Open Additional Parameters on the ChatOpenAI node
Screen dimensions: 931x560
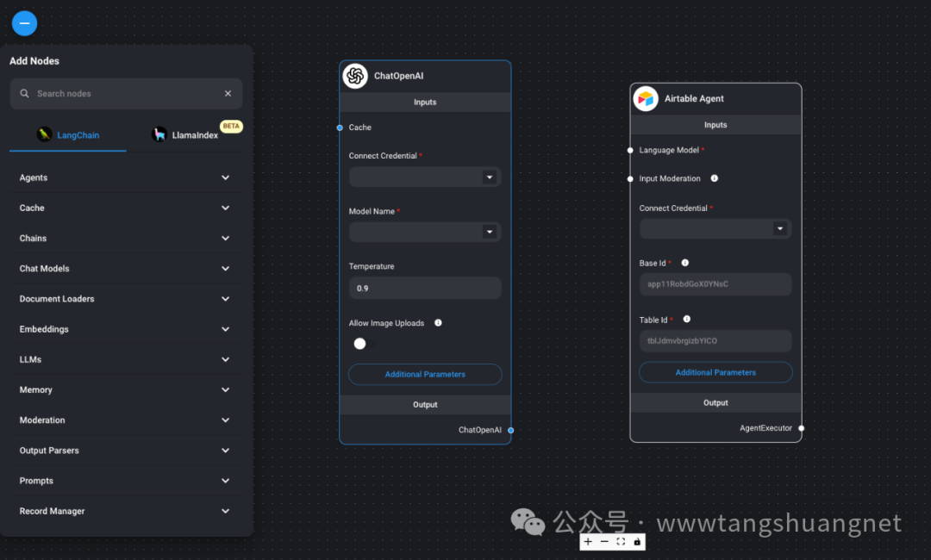pyautogui.click(x=425, y=374)
